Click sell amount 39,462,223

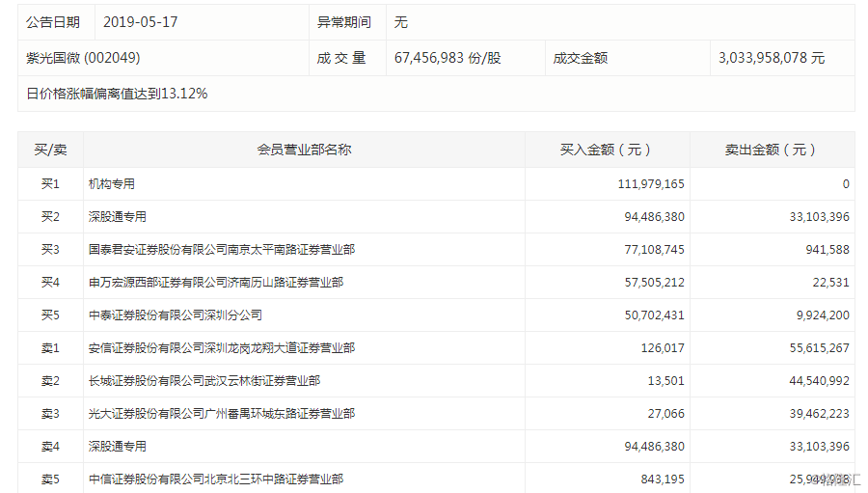click(x=819, y=414)
